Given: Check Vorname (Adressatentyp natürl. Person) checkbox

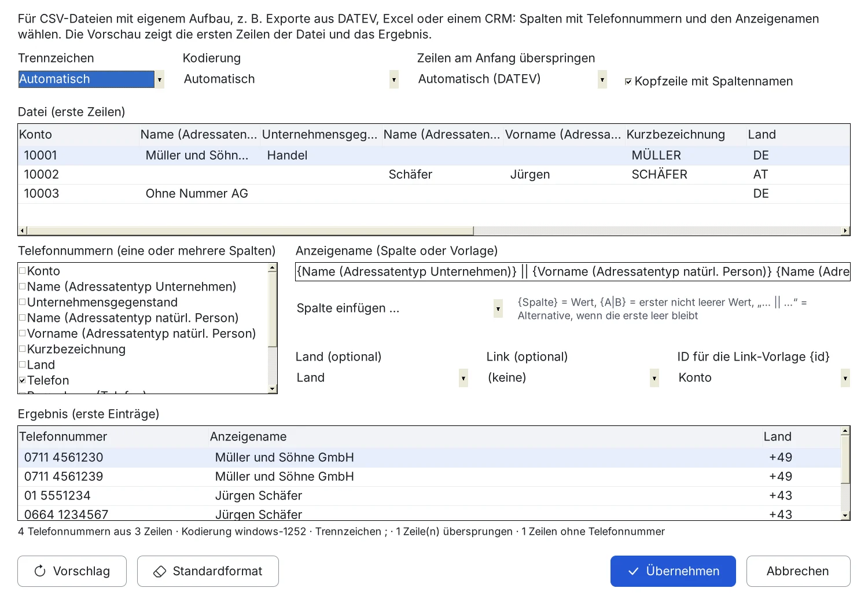Looking at the screenshot, I should [x=23, y=333].
